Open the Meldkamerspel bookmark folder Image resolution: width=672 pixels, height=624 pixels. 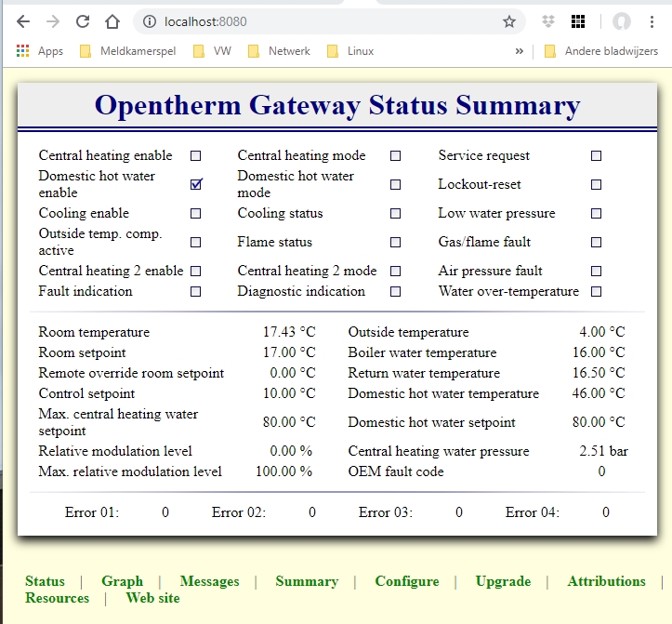128,51
